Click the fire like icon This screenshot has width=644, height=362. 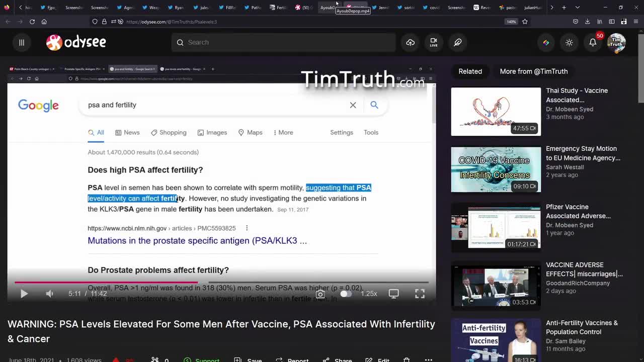coord(116,360)
